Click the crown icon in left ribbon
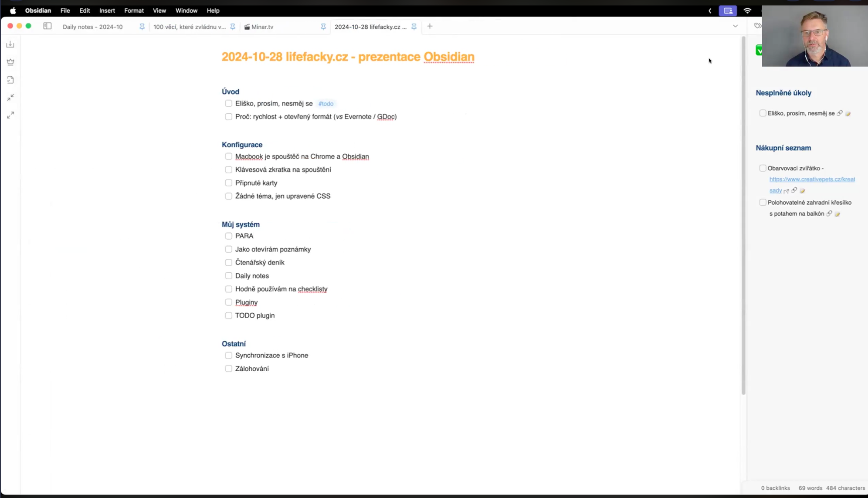This screenshot has height=498, width=868. (x=10, y=62)
